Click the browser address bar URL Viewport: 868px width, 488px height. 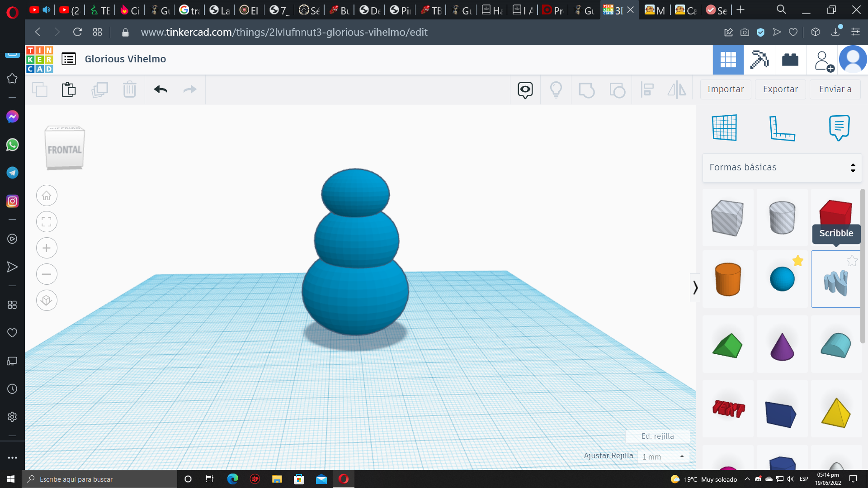[284, 32]
